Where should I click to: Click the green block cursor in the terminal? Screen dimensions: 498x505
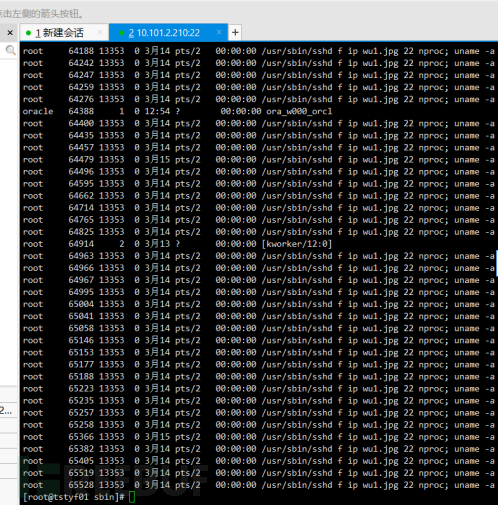pos(132,497)
